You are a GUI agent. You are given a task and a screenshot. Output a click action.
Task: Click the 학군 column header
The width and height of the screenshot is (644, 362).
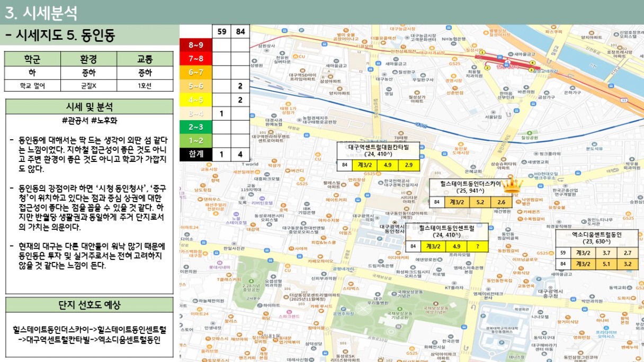(32, 59)
